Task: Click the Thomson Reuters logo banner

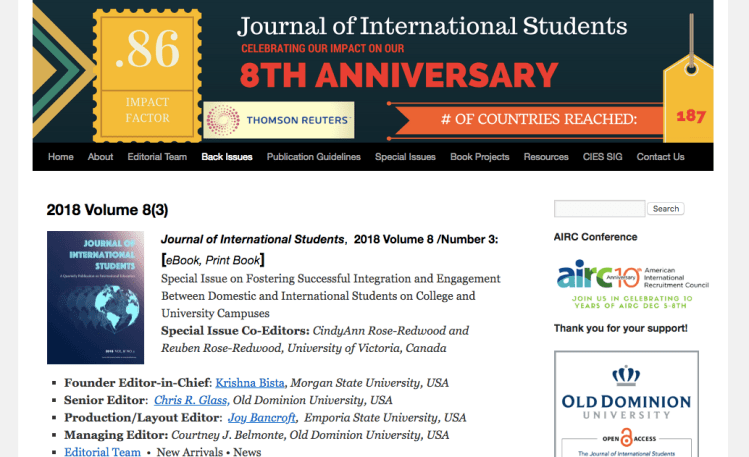Action: (x=279, y=122)
